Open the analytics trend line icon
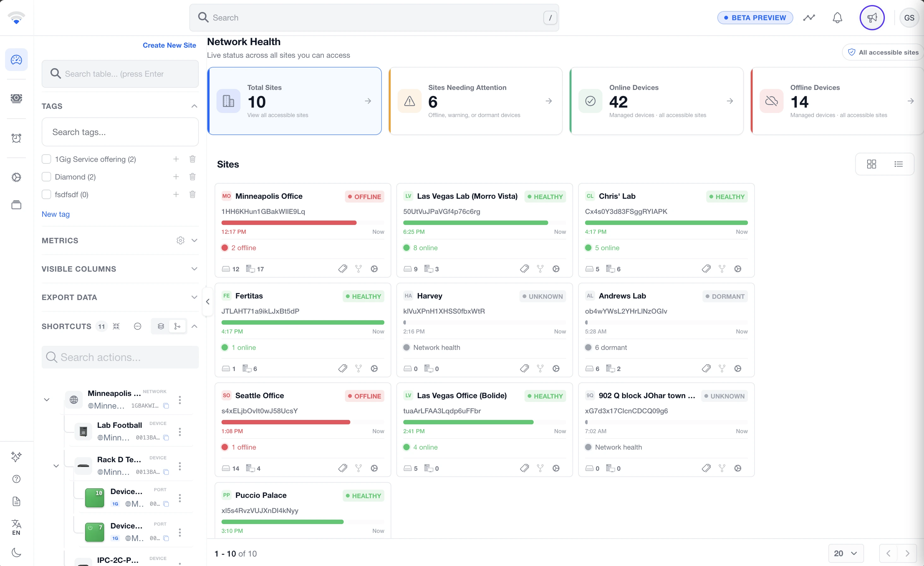 [x=809, y=18]
